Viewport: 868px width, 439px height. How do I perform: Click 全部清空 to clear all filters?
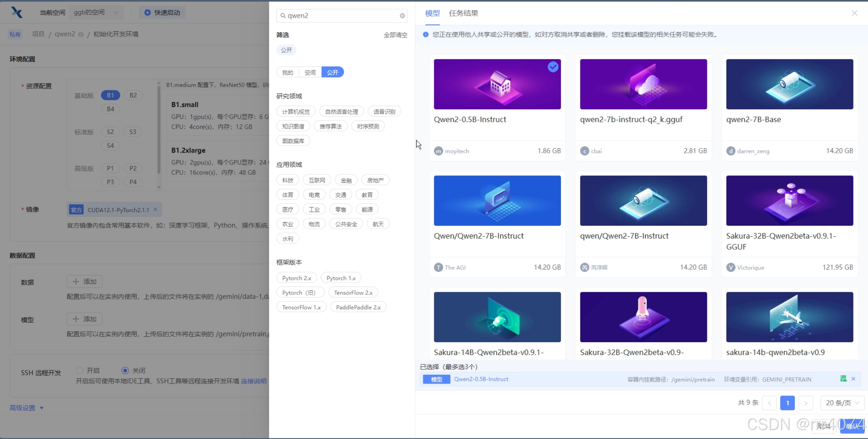tap(395, 35)
